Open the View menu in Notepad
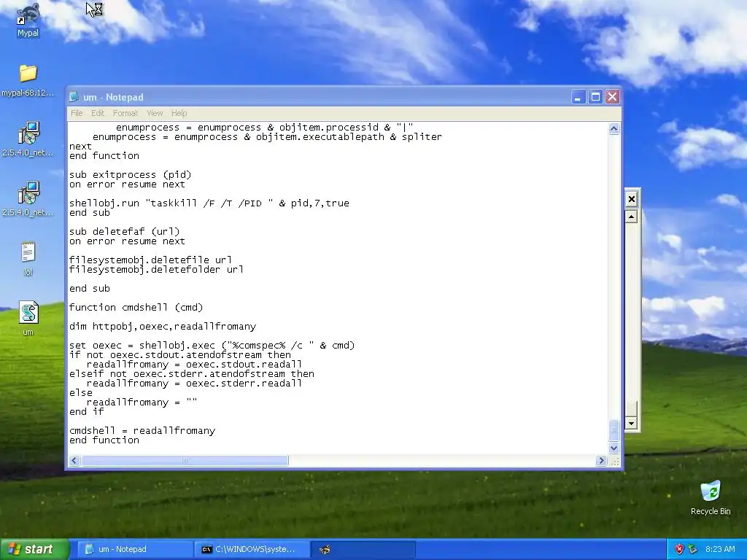The image size is (747, 560). click(155, 113)
